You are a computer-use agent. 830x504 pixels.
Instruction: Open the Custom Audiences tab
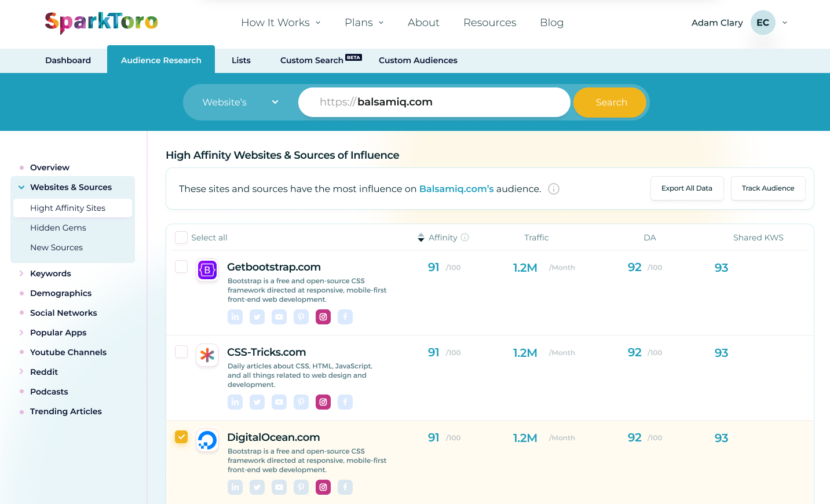tap(418, 60)
